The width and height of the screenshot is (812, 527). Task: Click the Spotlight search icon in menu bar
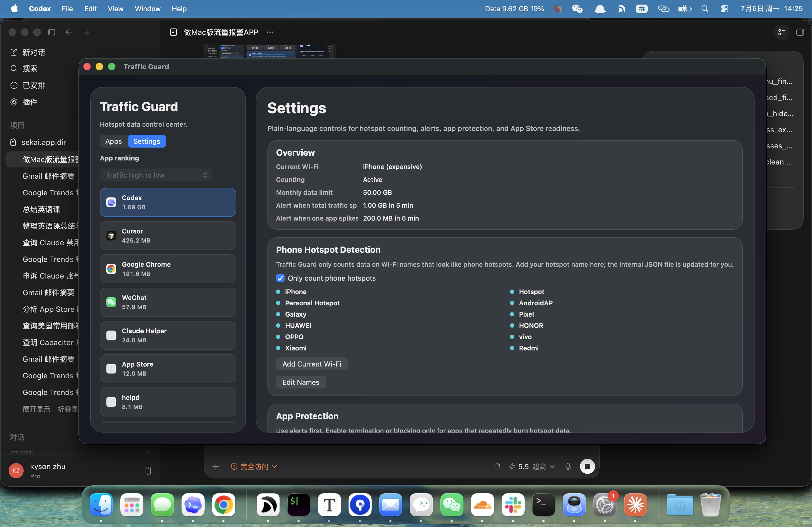(x=705, y=9)
